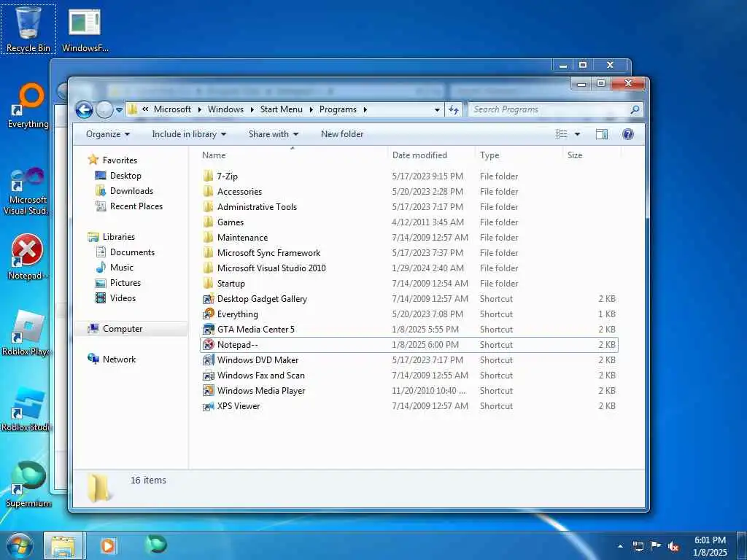Screen dimensions: 747x560
Task: Click the Windows Start orb
Action: [20, 545]
